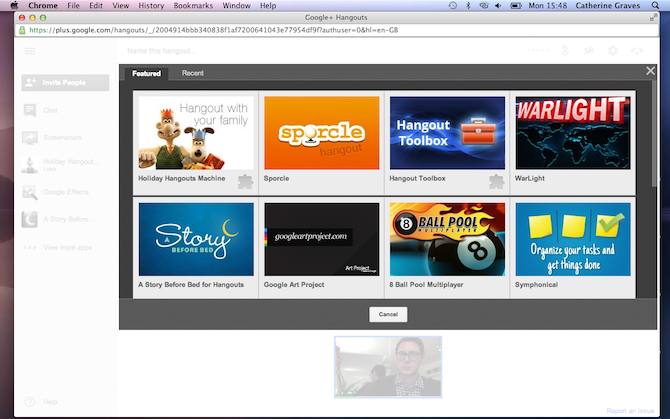
Task: Click the Bluetooth status icon
Action: pos(468,6)
